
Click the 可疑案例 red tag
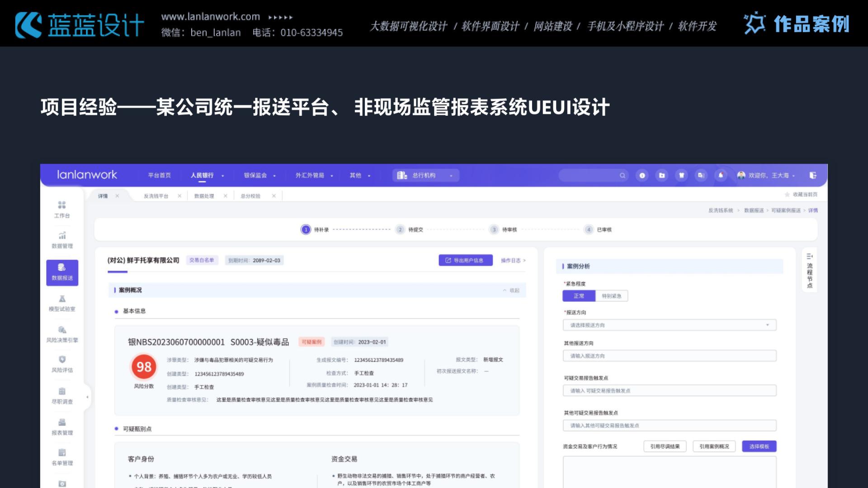(311, 342)
